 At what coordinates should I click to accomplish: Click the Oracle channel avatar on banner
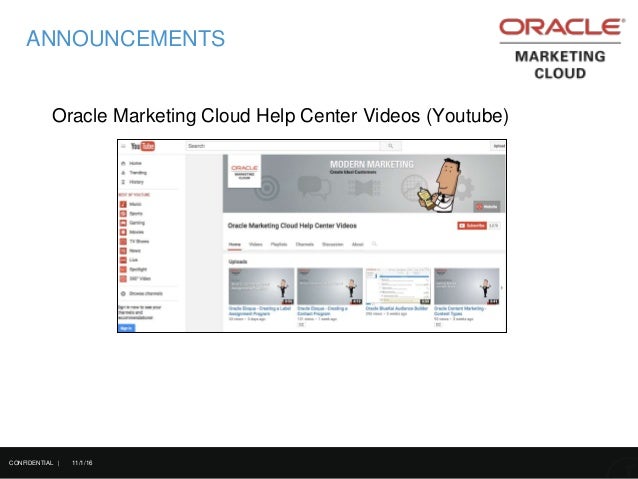click(x=244, y=171)
